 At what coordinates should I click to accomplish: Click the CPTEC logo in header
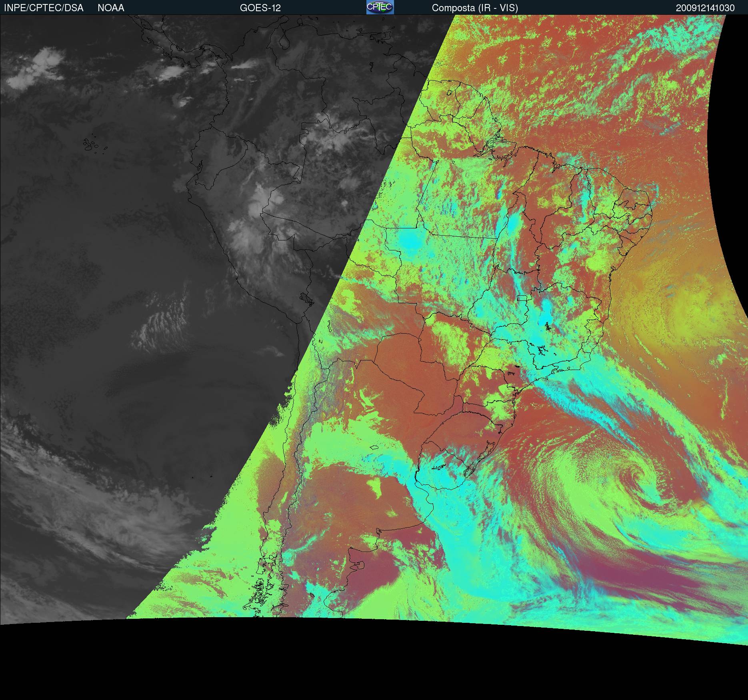tap(380, 7)
